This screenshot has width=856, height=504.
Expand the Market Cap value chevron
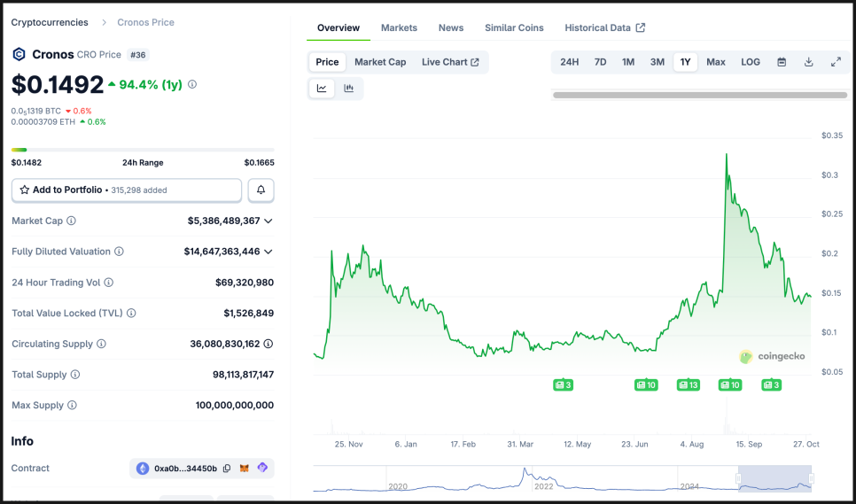click(x=268, y=221)
